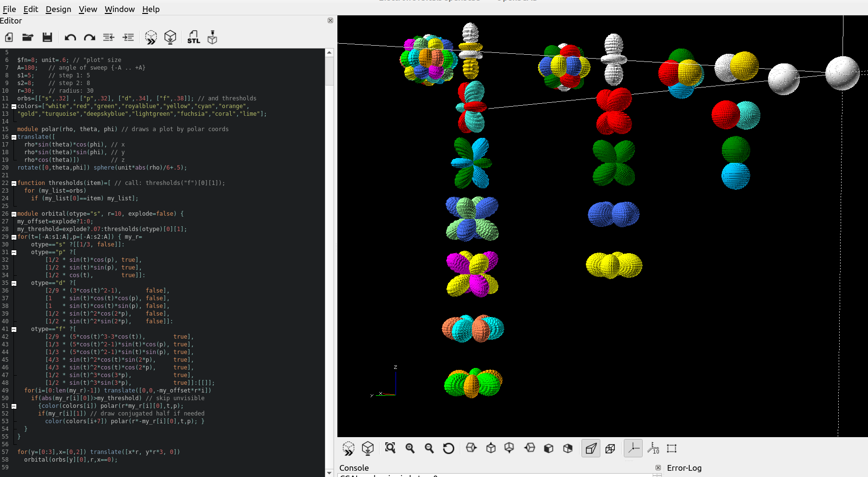Zoom out of the 3D view
Screen dimensions: 868x477
[429, 448]
